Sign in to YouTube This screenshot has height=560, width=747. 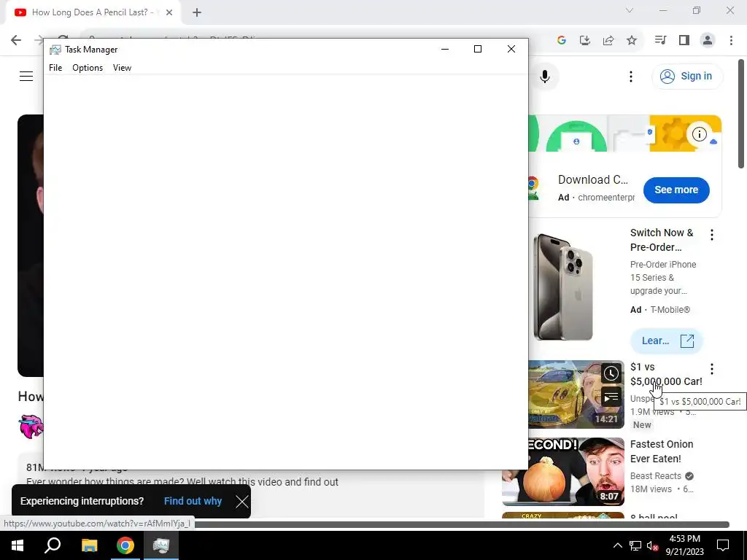click(687, 76)
